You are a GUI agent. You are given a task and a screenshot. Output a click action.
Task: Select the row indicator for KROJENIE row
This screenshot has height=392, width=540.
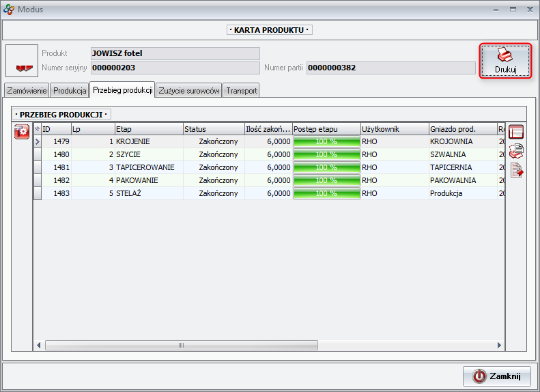[38, 141]
